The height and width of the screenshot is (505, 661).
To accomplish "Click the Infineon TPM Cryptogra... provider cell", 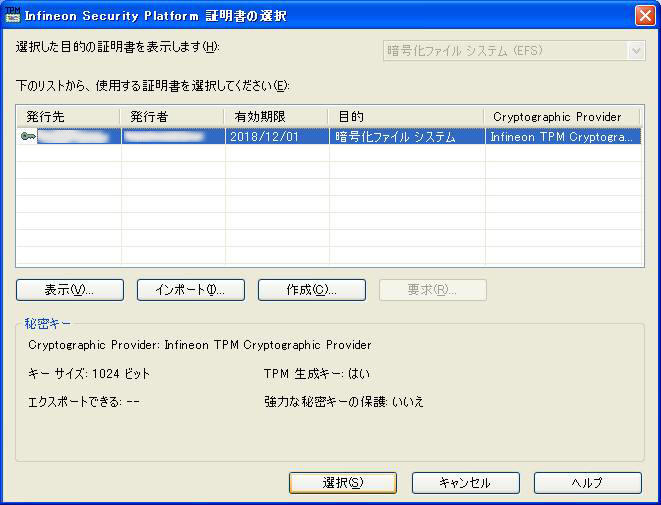I will click(563, 137).
